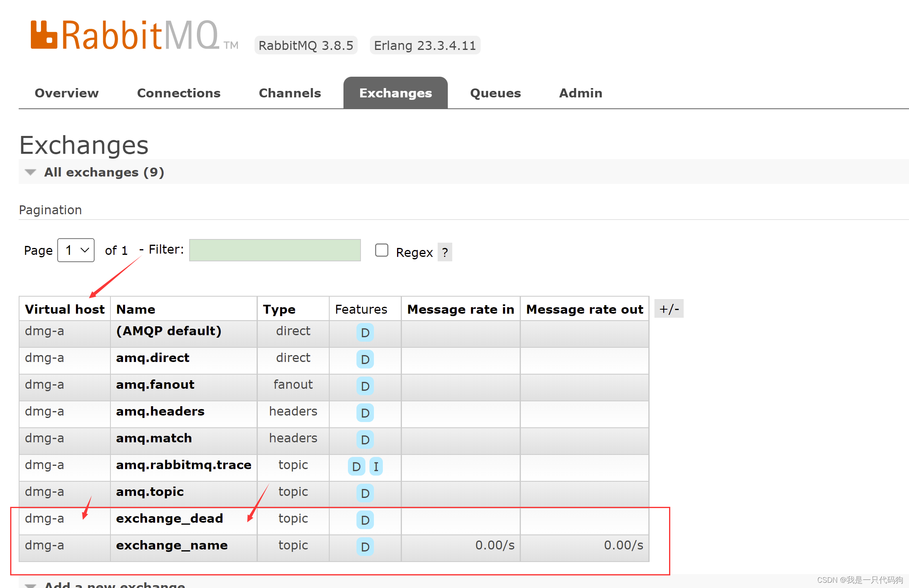Open the amq.direct exchange
Screen dimensions: 909x588
coord(153,358)
